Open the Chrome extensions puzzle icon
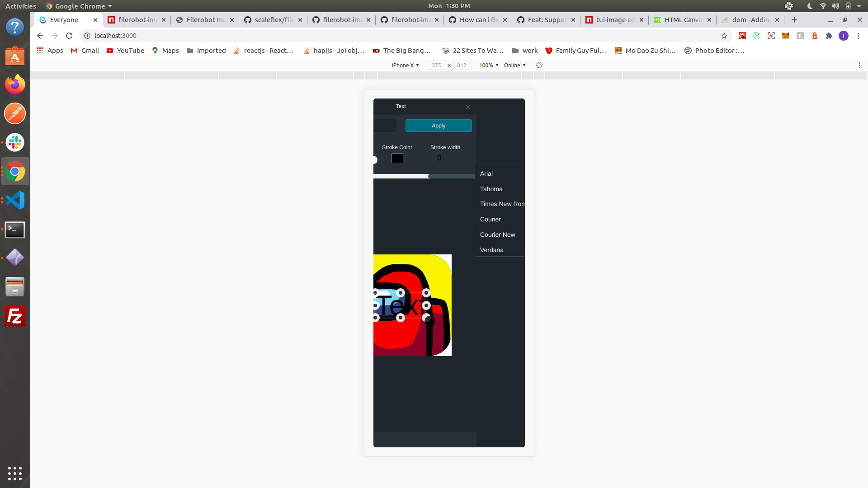868x488 pixels. [829, 36]
